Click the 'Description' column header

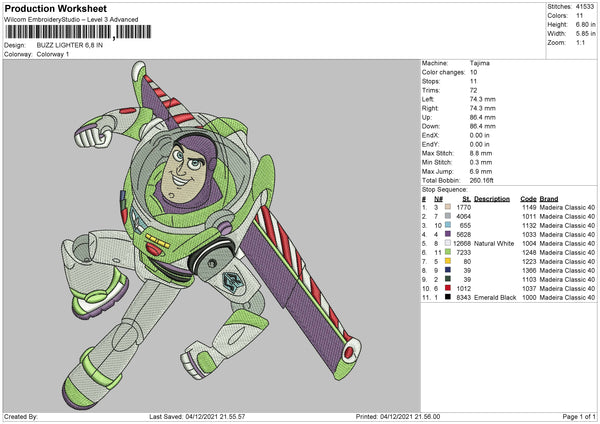pyautogui.click(x=492, y=199)
